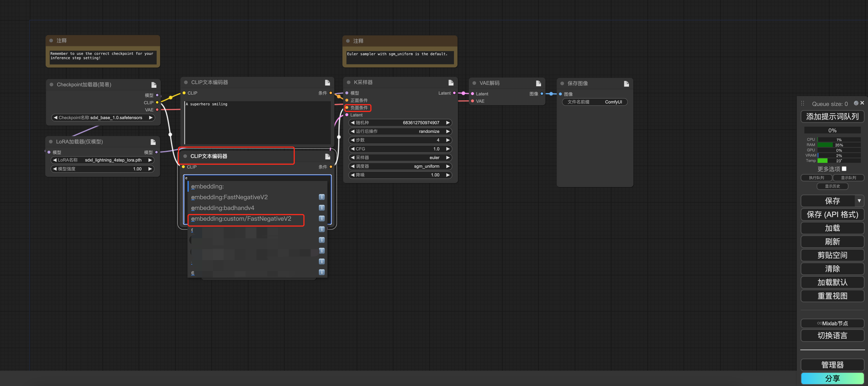Increase 步数 with right arrow
Viewport: 868px width, 386px height.
pos(448,140)
